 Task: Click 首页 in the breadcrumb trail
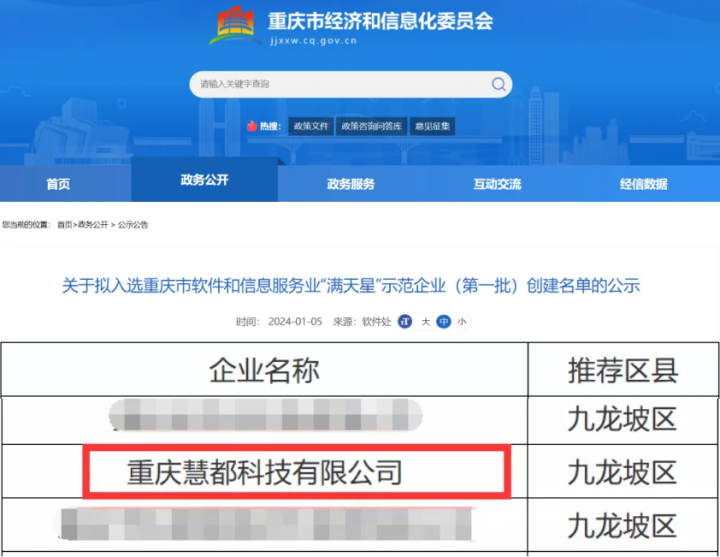[x=65, y=225]
